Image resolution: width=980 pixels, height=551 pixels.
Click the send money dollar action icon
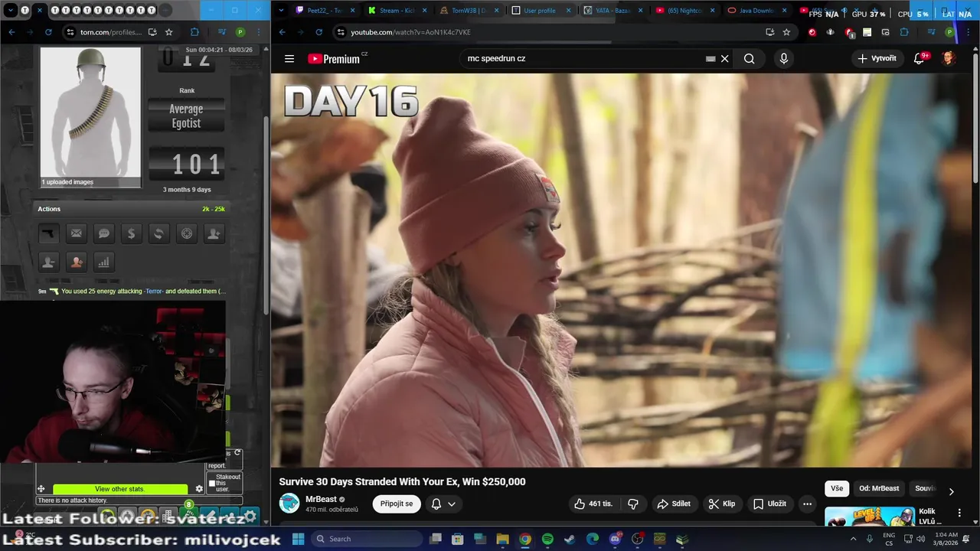(x=131, y=233)
